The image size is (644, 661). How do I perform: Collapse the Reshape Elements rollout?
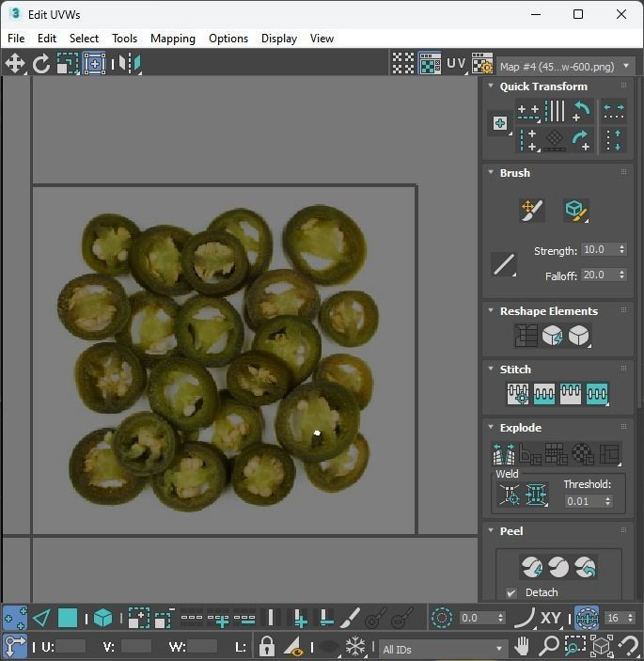pos(491,310)
